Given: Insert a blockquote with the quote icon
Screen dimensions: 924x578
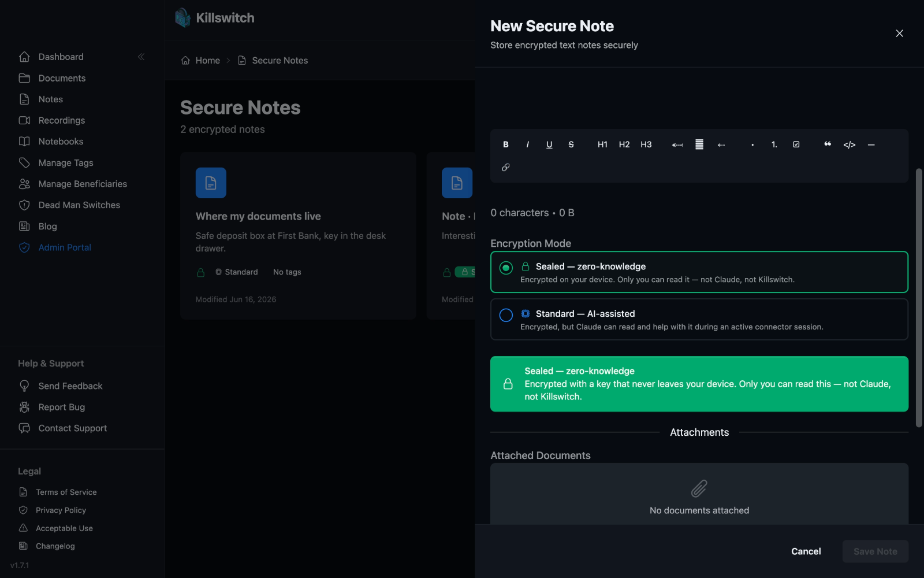Looking at the screenshot, I should (828, 144).
